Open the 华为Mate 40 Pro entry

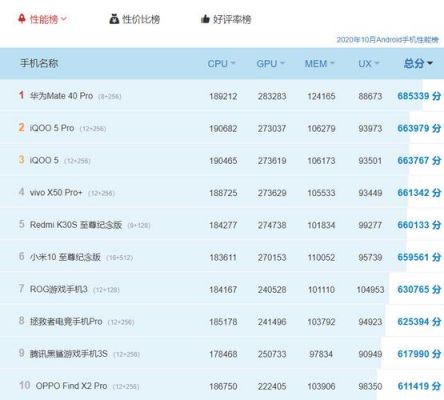tap(61, 96)
